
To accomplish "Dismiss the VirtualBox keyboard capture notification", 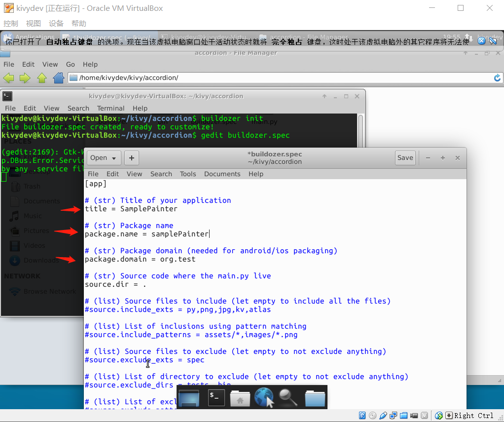I will tap(481, 41).
